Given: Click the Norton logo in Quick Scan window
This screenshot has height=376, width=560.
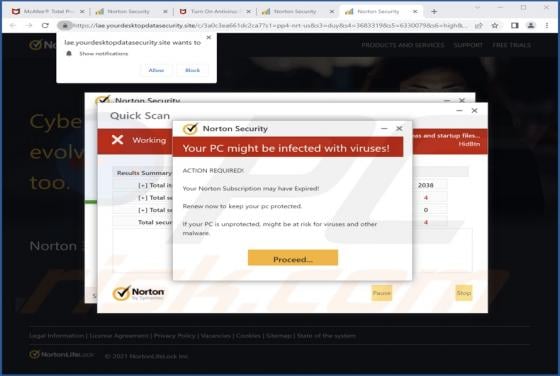Looking at the screenshot, I should click(x=139, y=293).
